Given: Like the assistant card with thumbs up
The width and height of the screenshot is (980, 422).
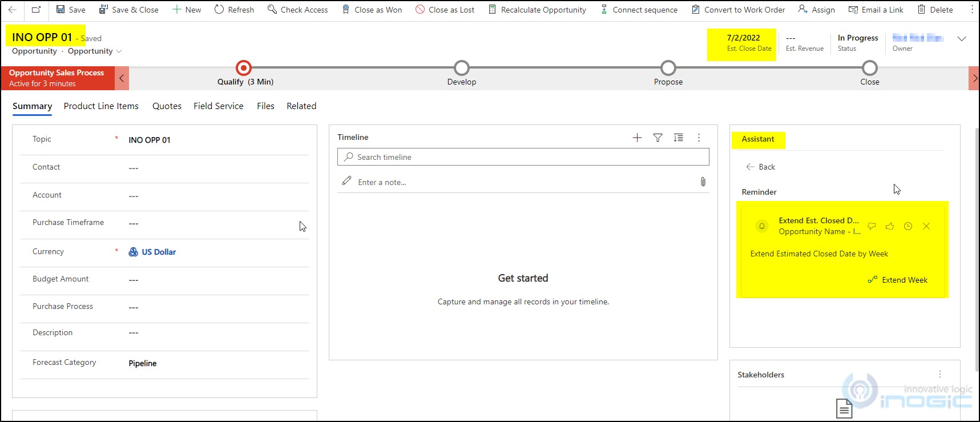Looking at the screenshot, I should [889, 226].
